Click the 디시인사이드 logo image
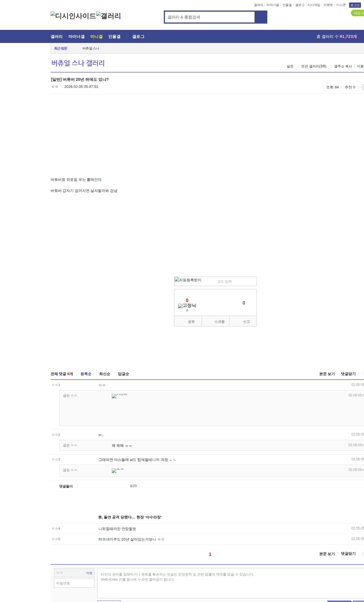The height and width of the screenshot is (602, 364). (x=73, y=16)
